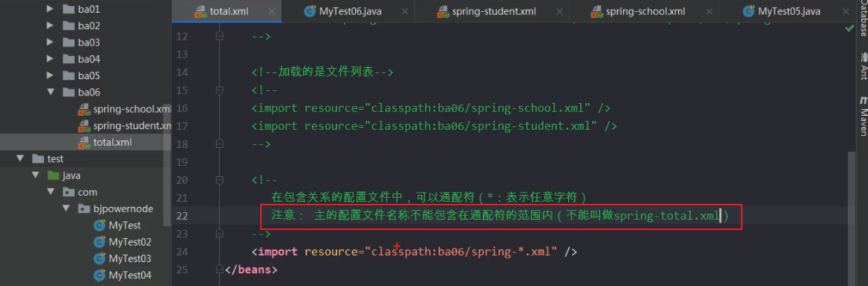Select total.xml in project tree
Viewport: 868px width, 286px height.
pos(113,142)
